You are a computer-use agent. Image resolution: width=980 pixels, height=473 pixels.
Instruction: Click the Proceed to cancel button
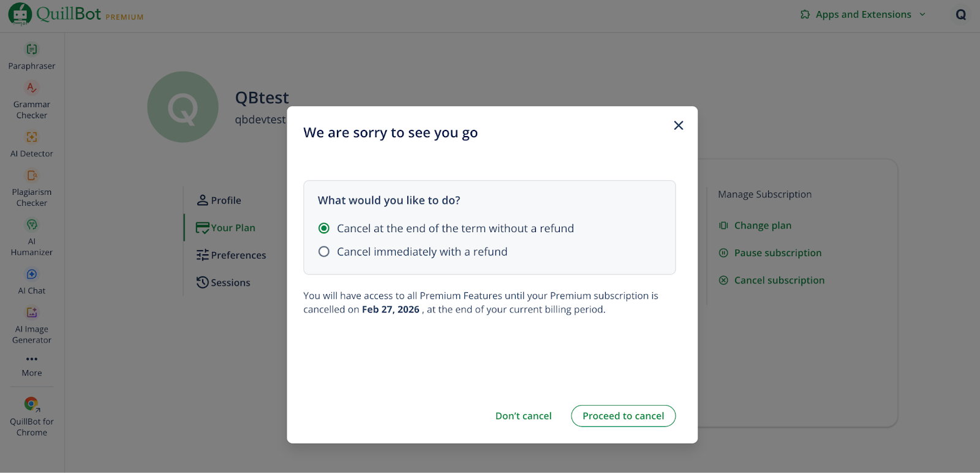(623, 416)
